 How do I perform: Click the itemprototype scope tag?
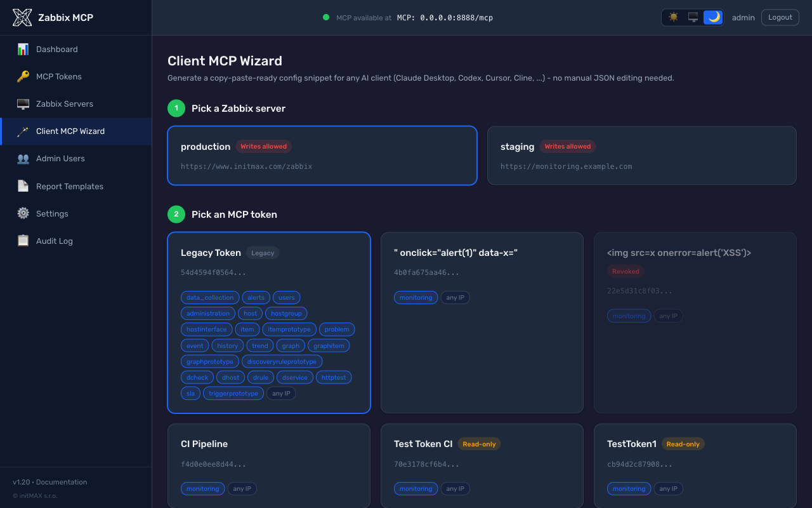pos(289,330)
